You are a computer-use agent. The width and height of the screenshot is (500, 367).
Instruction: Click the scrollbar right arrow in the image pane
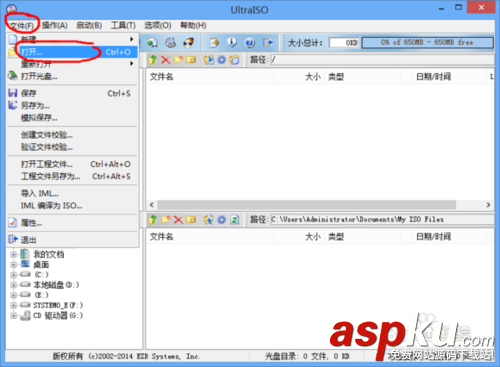pos(488,204)
